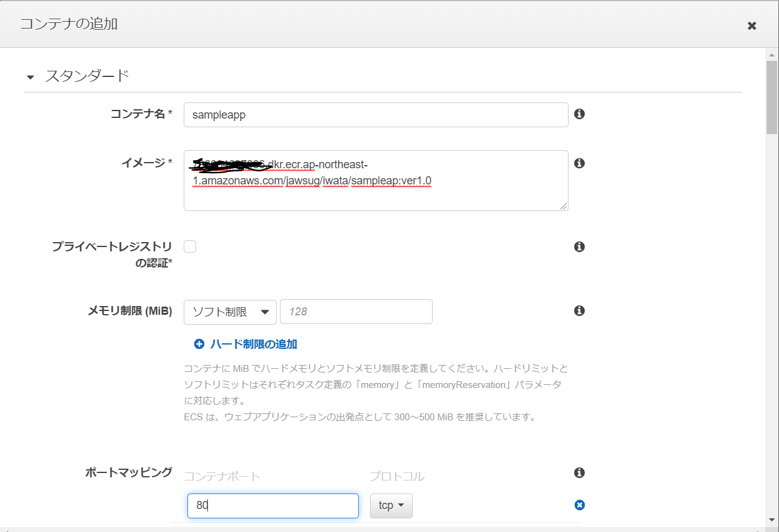Close the コンテナの追加 dialog
The image size is (779, 532).
coord(752,25)
